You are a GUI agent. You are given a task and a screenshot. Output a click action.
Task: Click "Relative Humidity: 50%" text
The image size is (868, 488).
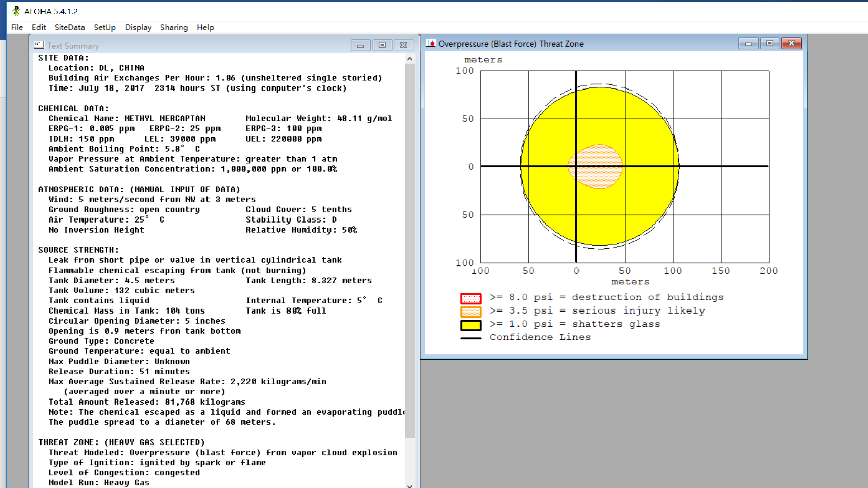pyautogui.click(x=301, y=230)
